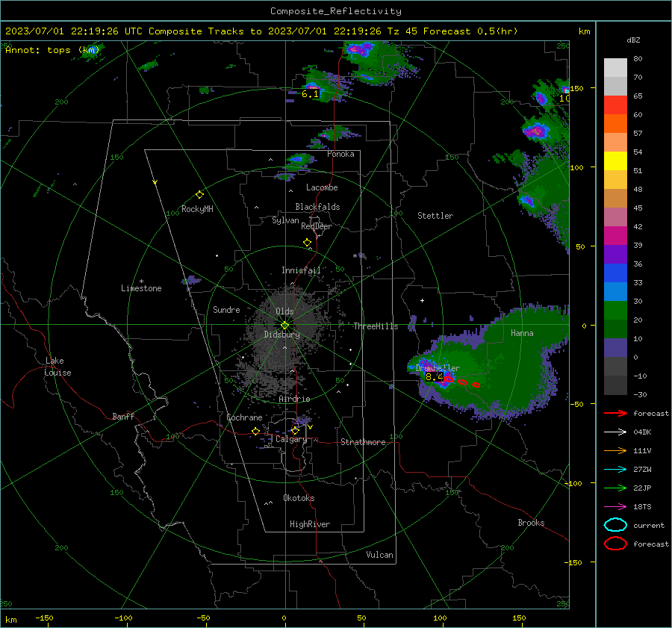672x628 pixels.
Task: Click the Lake Louise label
Action: pyautogui.click(x=58, y=367)
